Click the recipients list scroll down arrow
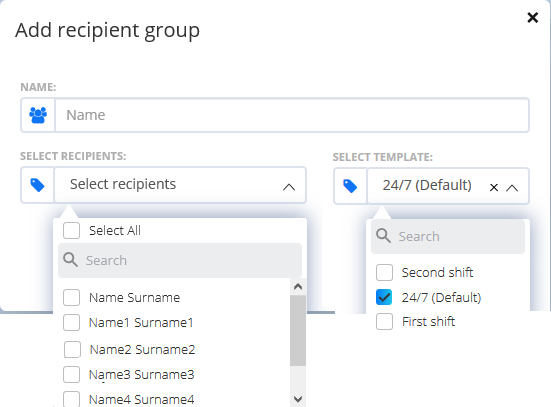This screenshot has width=551, height=407. click(298, 399)
